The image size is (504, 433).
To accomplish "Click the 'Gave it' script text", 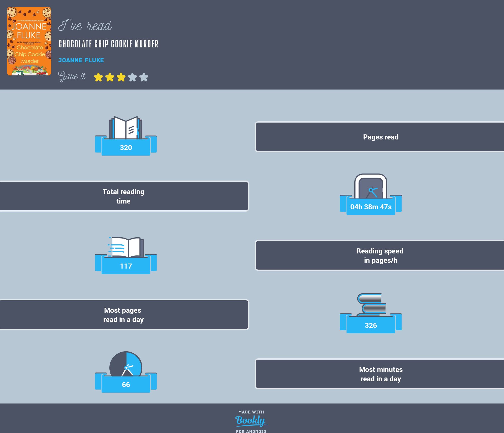I will click(72, 76).
